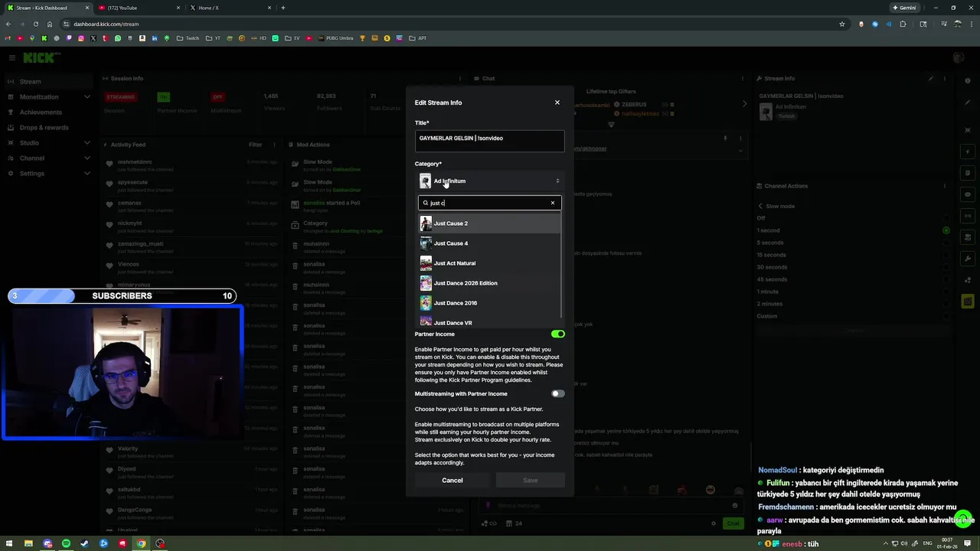
Task: Select Just Dance 2026 Edition
Action: 490,283
